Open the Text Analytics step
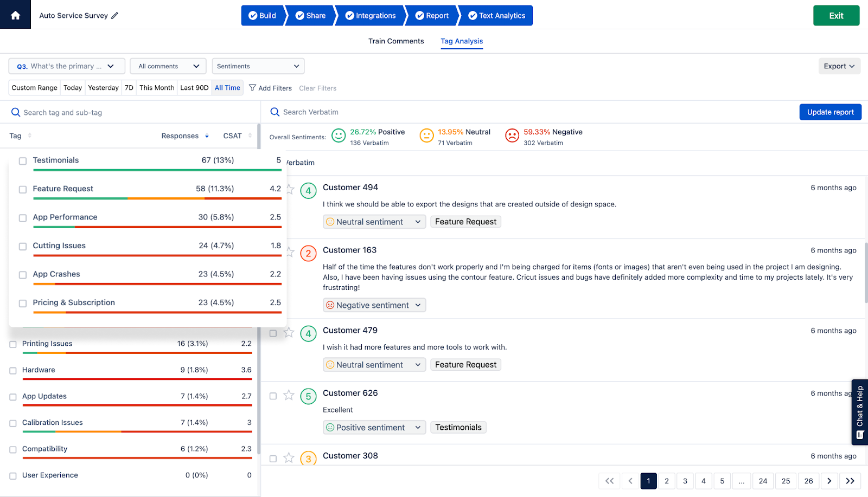868x497 pixels. pos(496,16)
